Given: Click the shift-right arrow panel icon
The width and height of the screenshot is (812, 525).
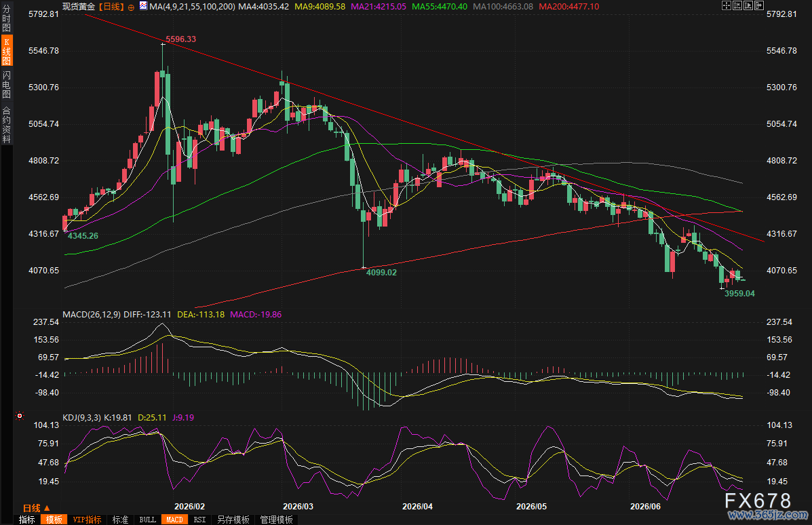Looking at the screenshot, I should (759, 5).
